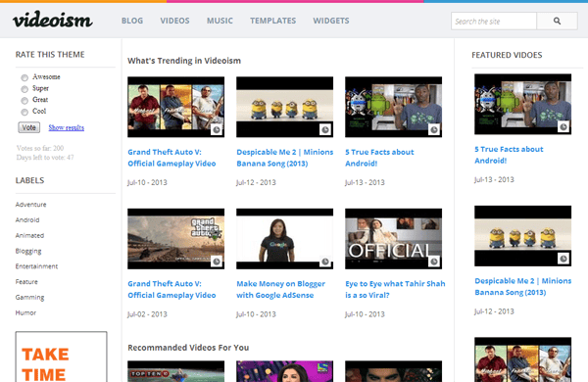This screenshot has height=382, width=588.
Task: Open the Feature label
Action: pyautogui.click(x=26, y=281)
